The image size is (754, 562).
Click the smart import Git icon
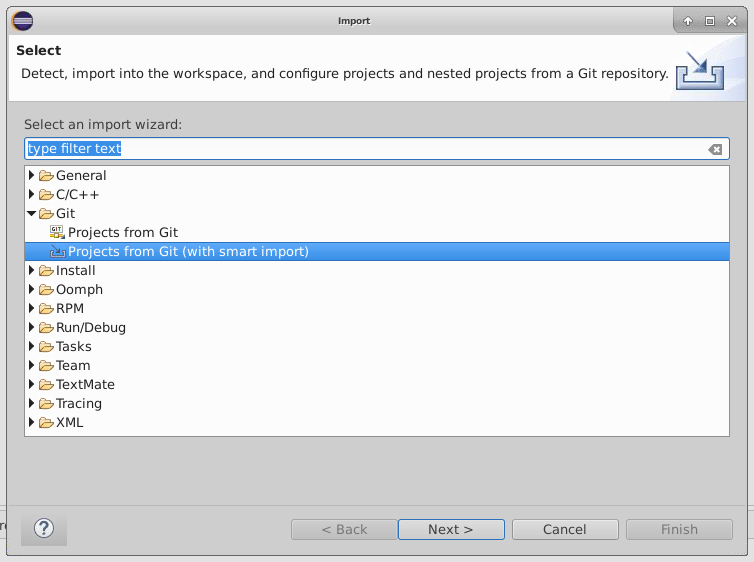57,252
